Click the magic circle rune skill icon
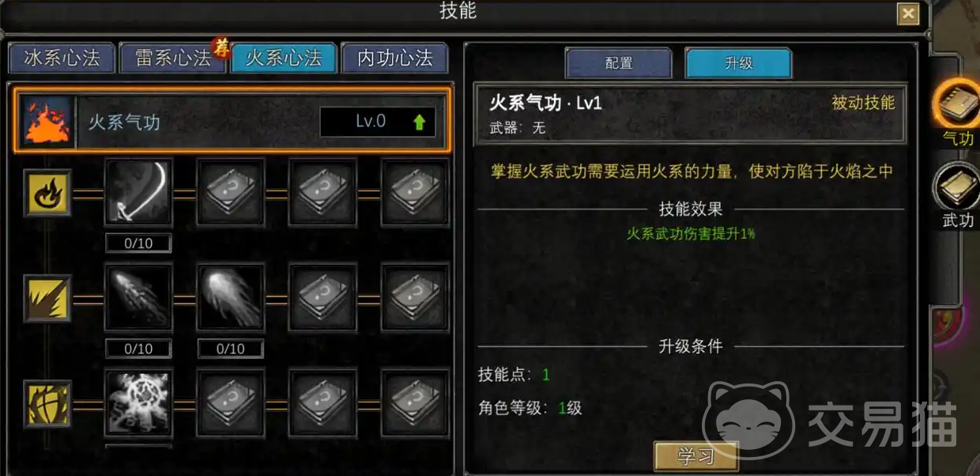Image resolution: width=980 pixels, height=476 pixels. click(x=138, y=402)
